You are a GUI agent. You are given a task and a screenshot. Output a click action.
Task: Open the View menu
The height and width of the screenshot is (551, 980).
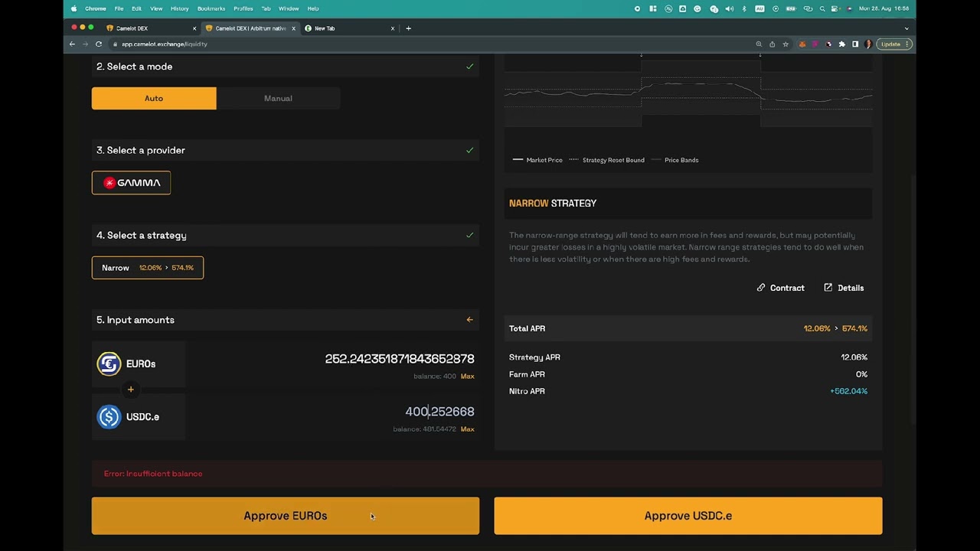(156, 8)
